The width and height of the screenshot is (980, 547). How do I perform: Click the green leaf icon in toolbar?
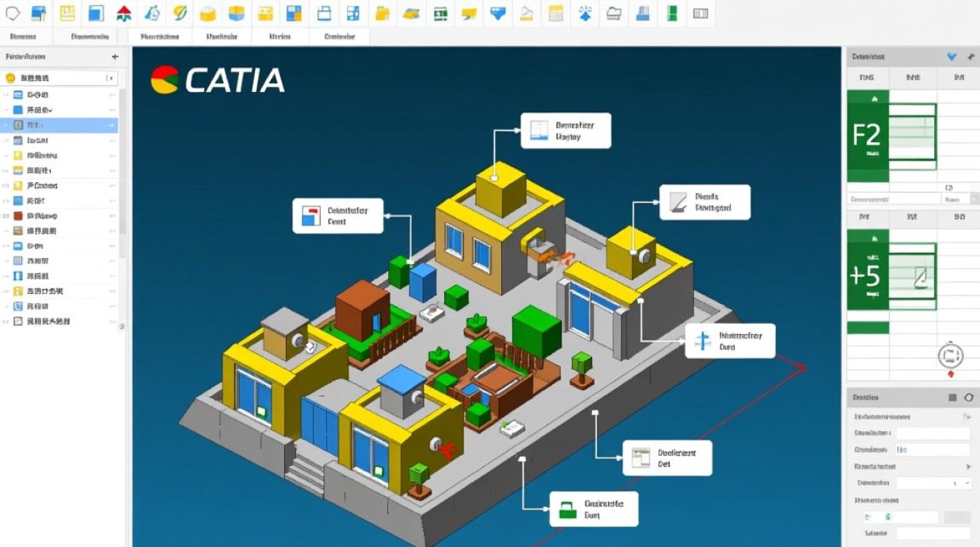click(179, 13)
